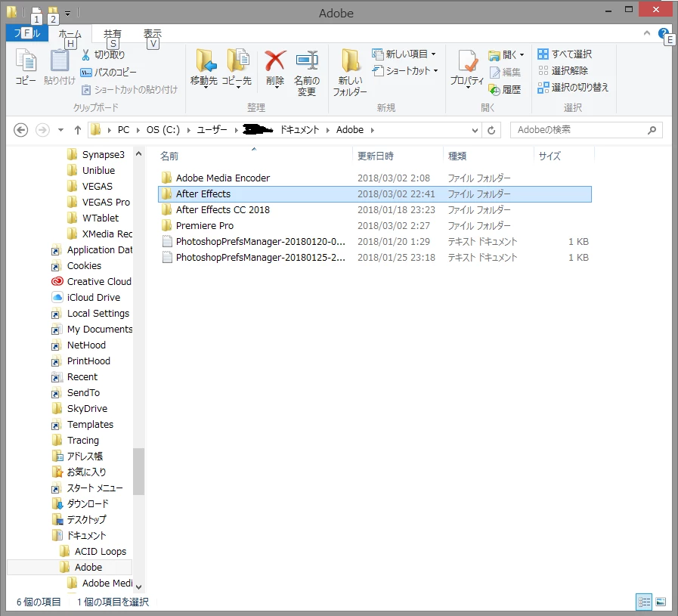The width and height of the screenshot is (678, 616).
Task: Select Cut (切り取り) scissors command
Action: (104, 54)
